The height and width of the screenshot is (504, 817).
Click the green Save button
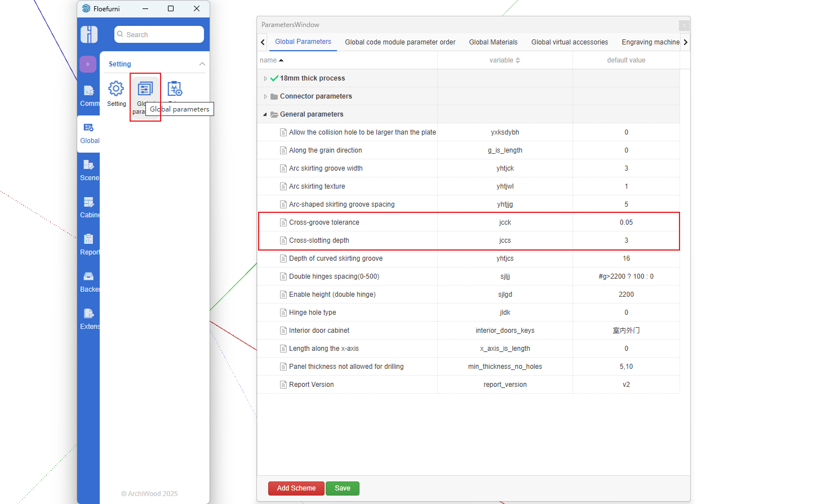342,488
